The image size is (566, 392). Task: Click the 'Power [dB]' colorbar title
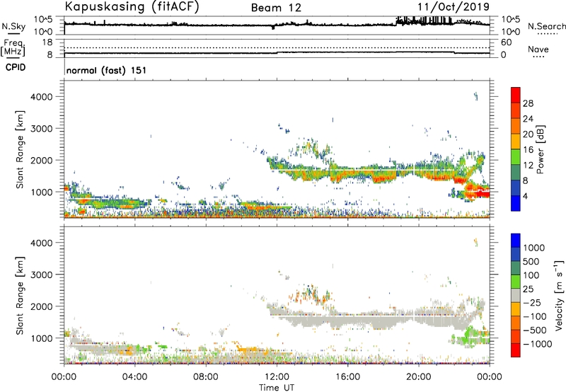[x=540, y=149]
